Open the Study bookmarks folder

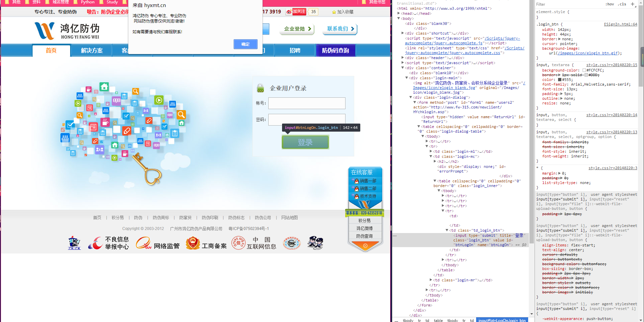109,2
